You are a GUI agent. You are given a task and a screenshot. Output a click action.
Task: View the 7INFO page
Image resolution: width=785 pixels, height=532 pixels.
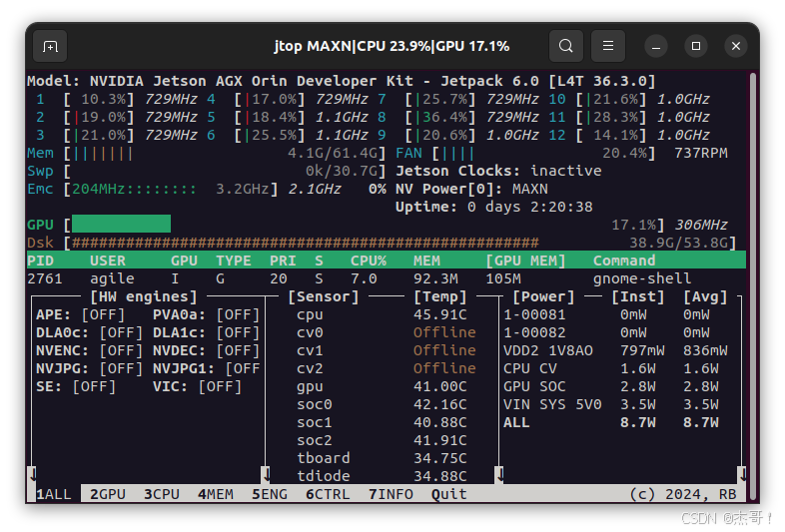pos(391,494)
